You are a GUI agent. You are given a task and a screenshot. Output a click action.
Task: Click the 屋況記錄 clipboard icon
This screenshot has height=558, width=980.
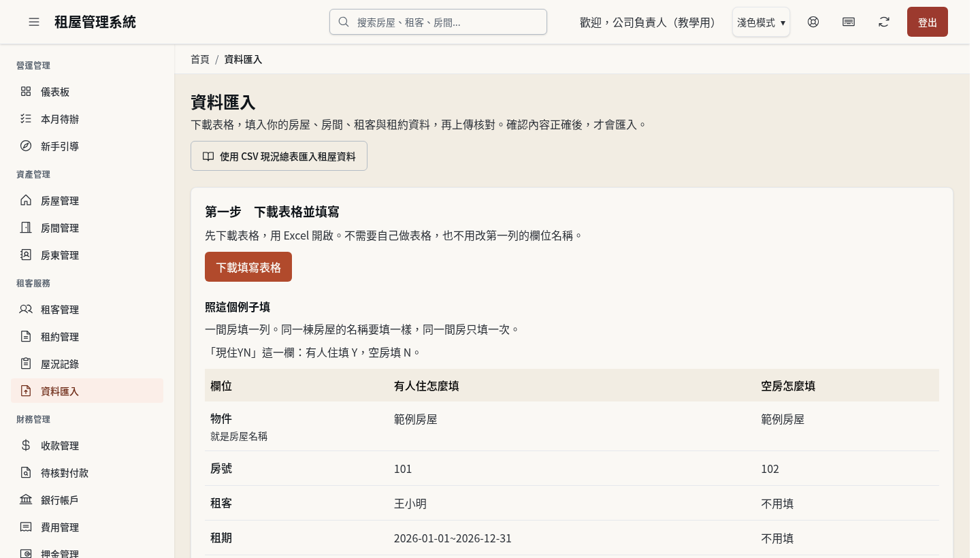tap(26, 363)
